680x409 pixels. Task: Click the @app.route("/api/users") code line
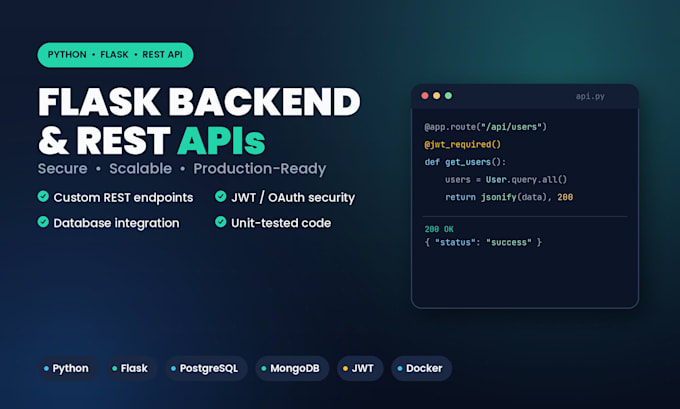pyautogui.click(x=486, y=127)
